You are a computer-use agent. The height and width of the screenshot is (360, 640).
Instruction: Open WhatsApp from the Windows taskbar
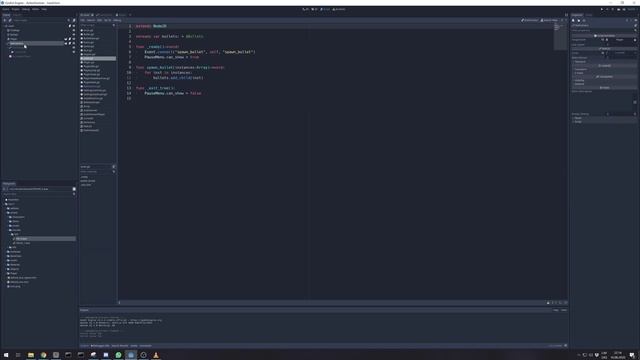(x=118, y=355)
